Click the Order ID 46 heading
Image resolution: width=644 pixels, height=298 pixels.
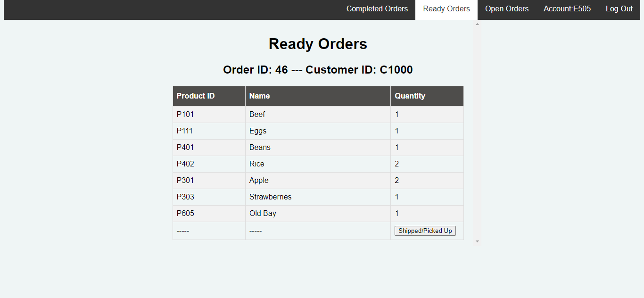point(318,70)
